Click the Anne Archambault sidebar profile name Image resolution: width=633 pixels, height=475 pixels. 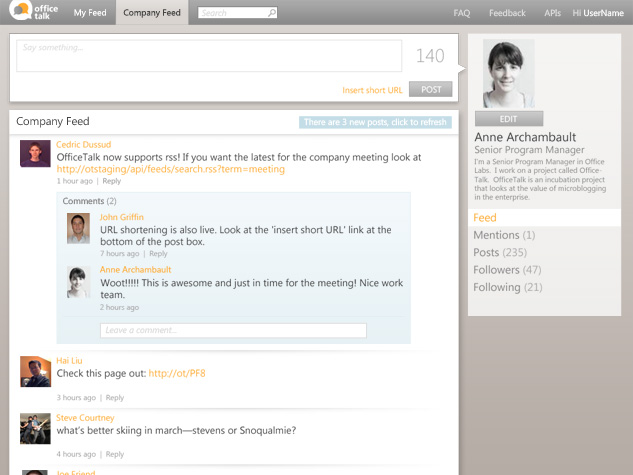[525, 137]
